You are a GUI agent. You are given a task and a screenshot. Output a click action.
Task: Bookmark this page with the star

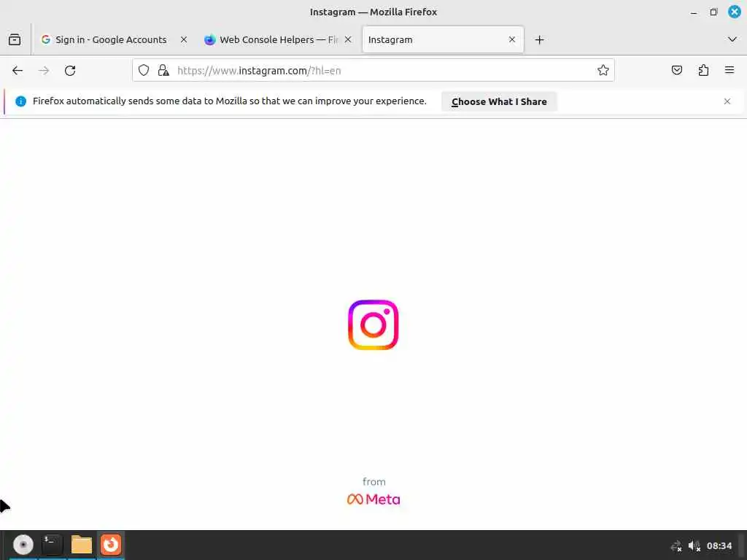click(603, 71)
